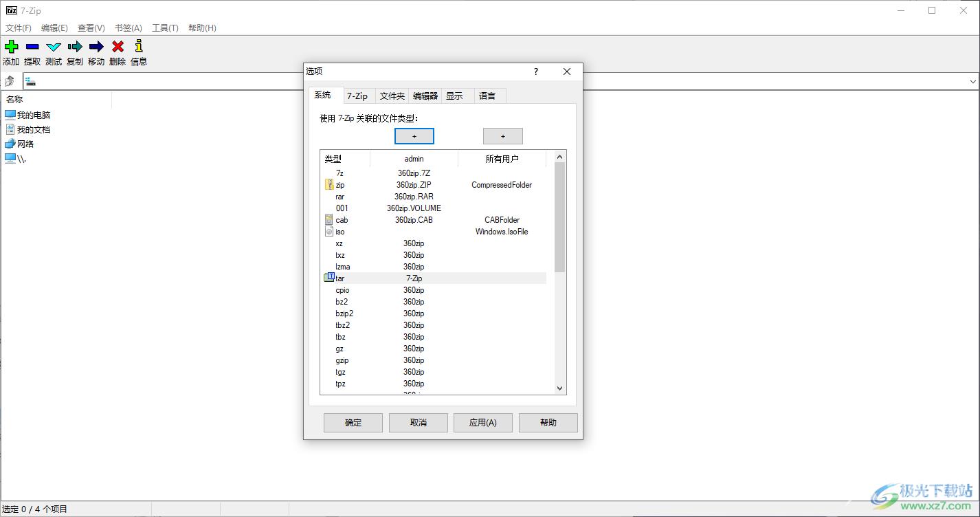Click the file list scrollbar up arrow
The width and height of the screenshot is (980, 517).
tap(560, 156)
